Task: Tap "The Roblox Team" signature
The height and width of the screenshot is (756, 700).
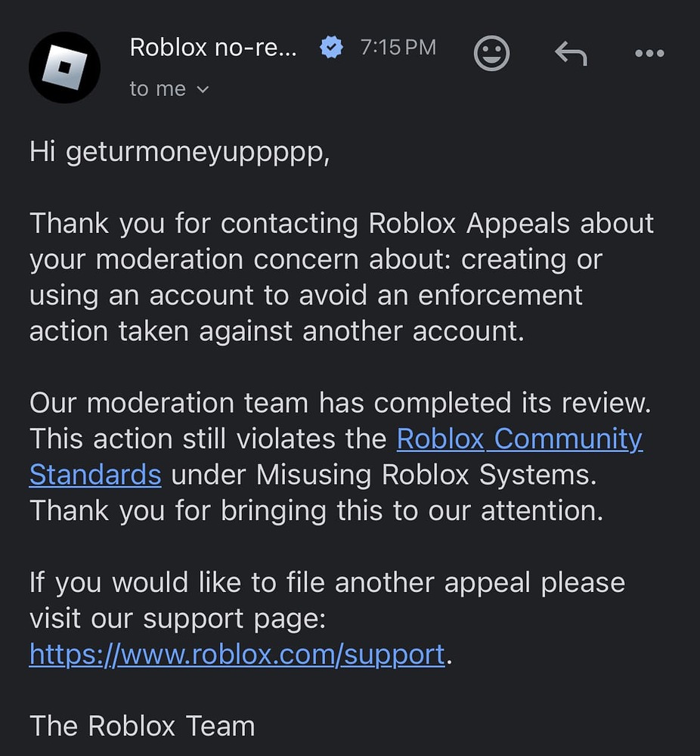Action: 142,726
